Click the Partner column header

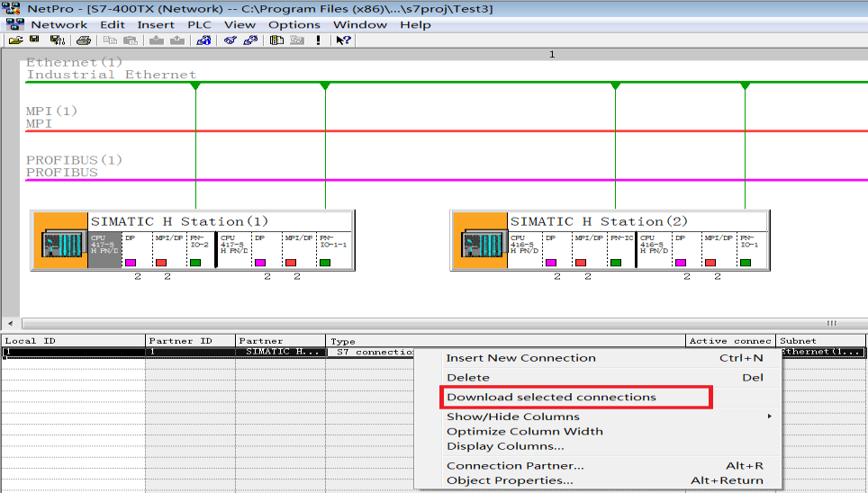coord(281,341)
